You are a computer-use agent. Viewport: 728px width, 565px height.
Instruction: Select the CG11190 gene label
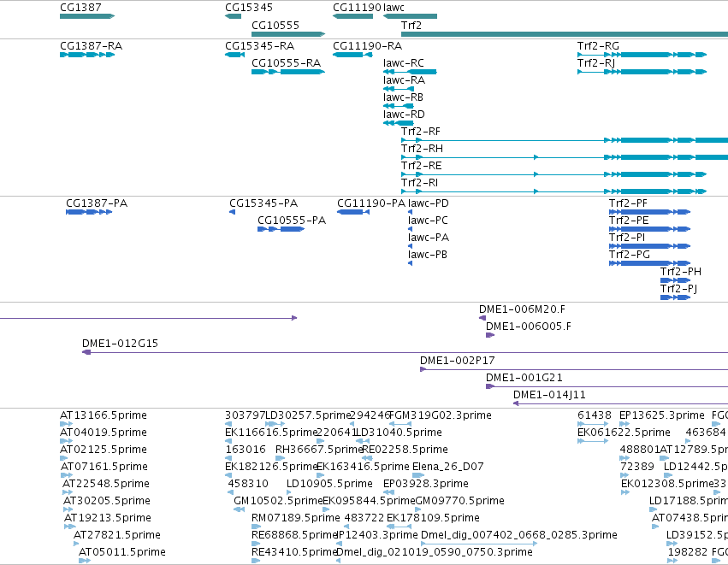(x=357, y=8)
